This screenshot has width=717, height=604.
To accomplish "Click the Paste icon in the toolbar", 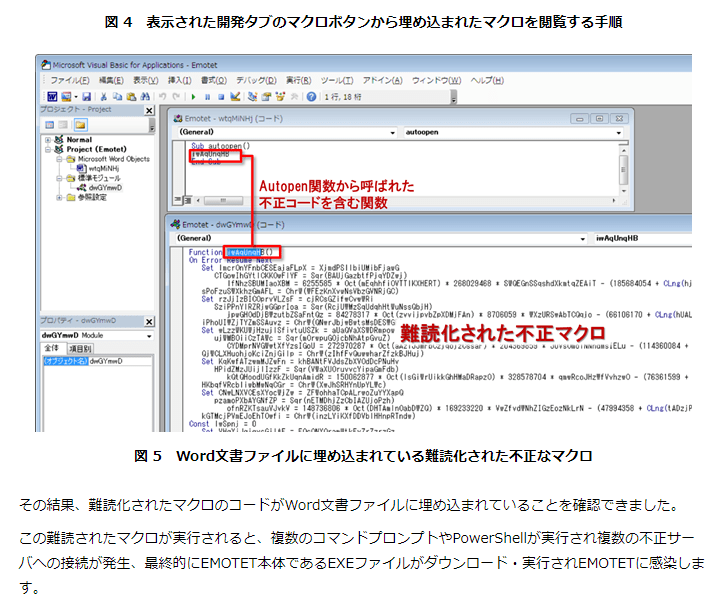I will 127,95.
